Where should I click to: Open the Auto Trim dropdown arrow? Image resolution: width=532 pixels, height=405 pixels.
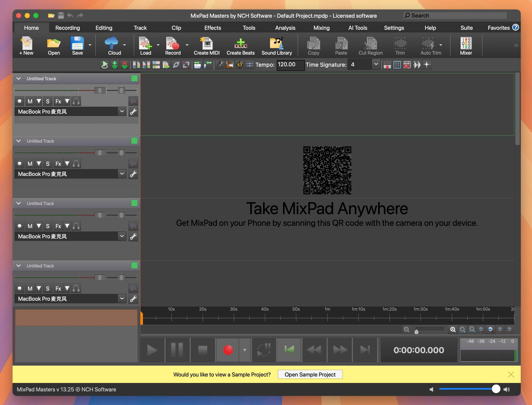[x=441, y=45]
